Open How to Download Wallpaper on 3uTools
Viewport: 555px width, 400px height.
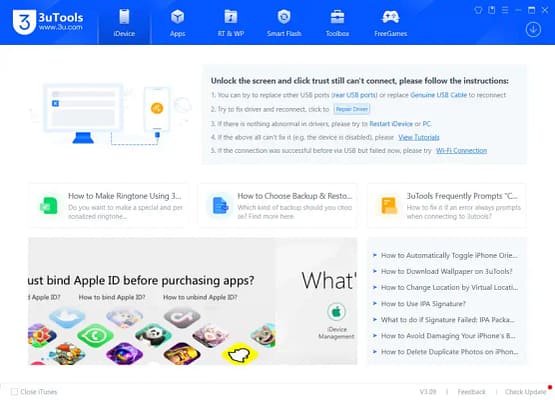pos(446,271)
